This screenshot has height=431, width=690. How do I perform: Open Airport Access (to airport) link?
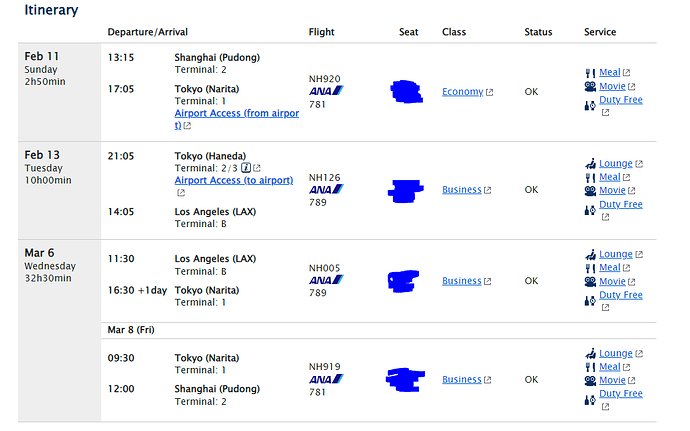(234, 180)
